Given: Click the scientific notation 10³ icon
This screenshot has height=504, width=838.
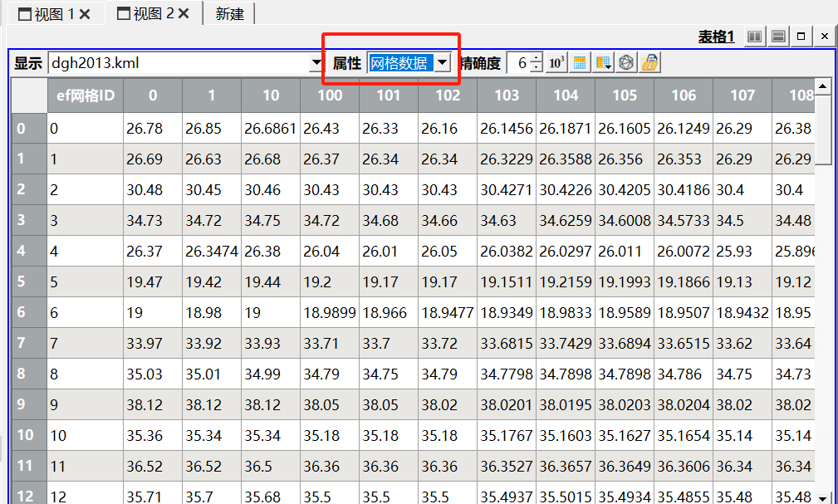Looking at the screenshot, I should [x=557, y=63].
